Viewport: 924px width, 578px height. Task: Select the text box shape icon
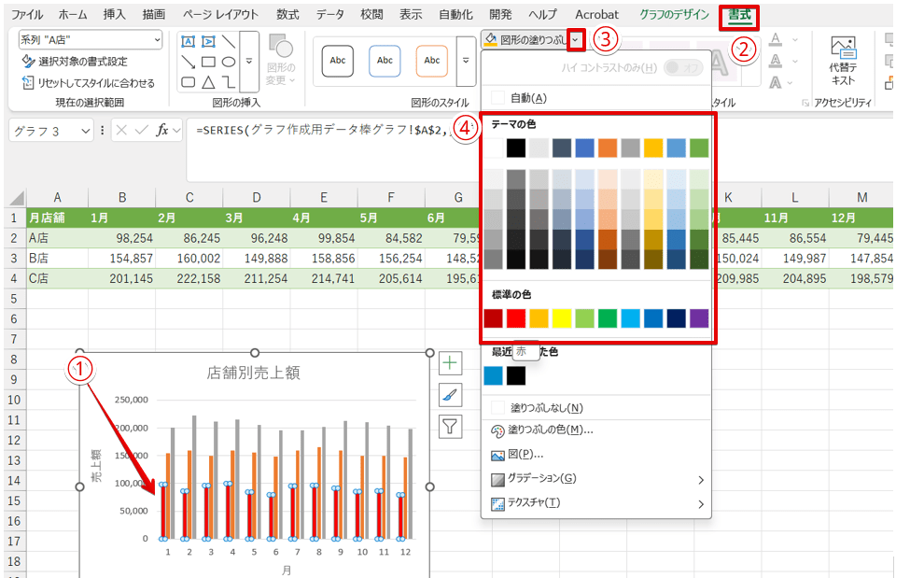[189, 42]
